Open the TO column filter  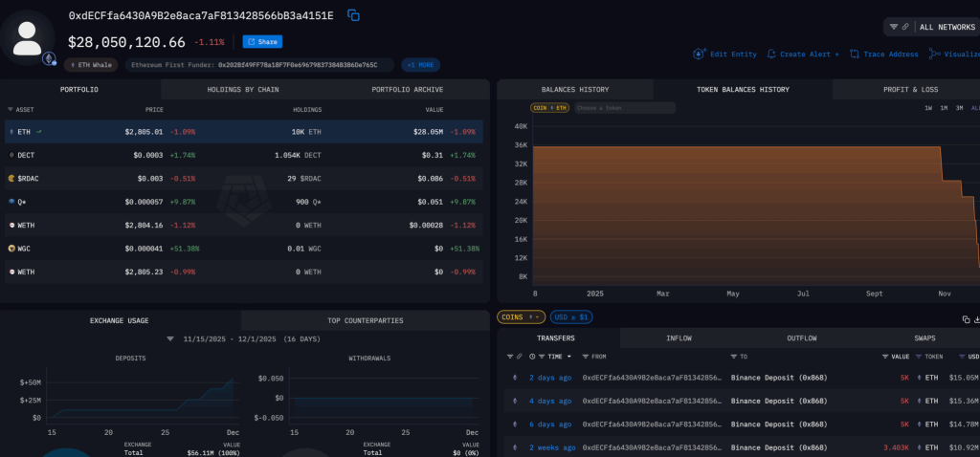point(734,357)
